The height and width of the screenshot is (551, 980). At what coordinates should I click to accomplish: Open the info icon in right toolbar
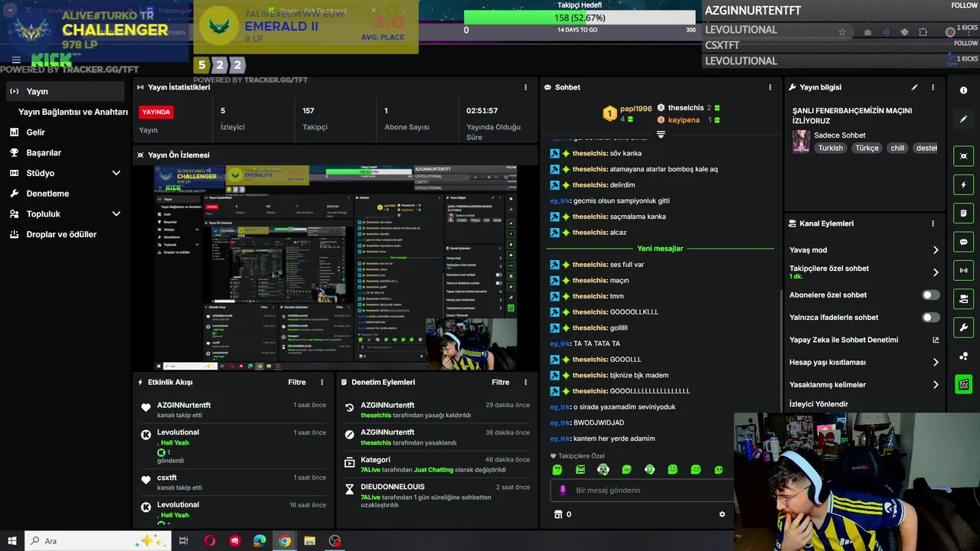coord(963,90)
